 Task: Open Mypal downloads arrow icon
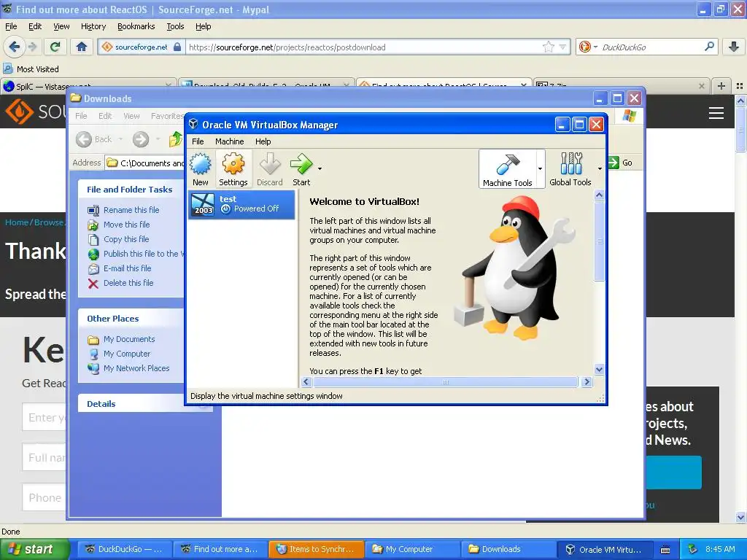click(x=734, y=47)
